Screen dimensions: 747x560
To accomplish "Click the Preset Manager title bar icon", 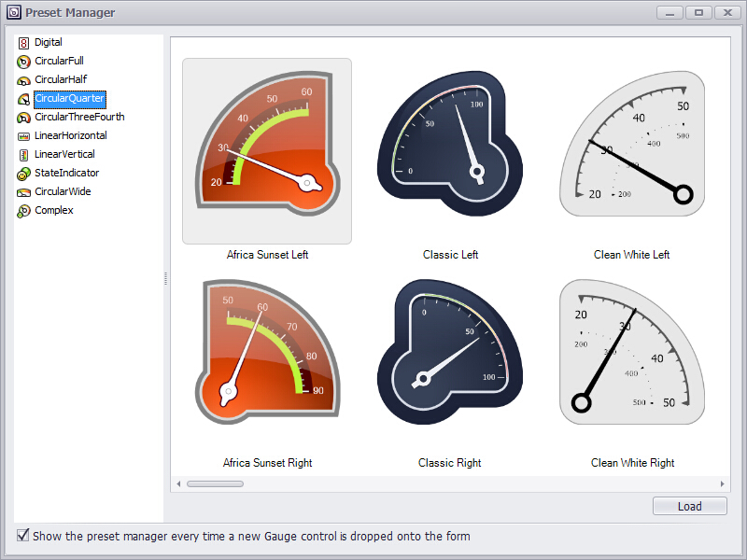I will pyautogui.click(x=14, y=12).
